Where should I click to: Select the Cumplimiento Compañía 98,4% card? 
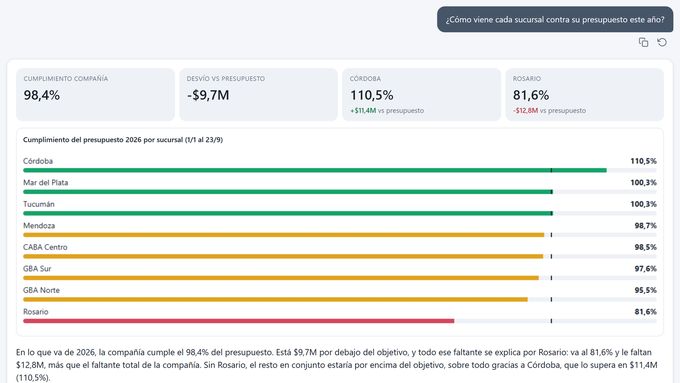click(x=95, y=95)
